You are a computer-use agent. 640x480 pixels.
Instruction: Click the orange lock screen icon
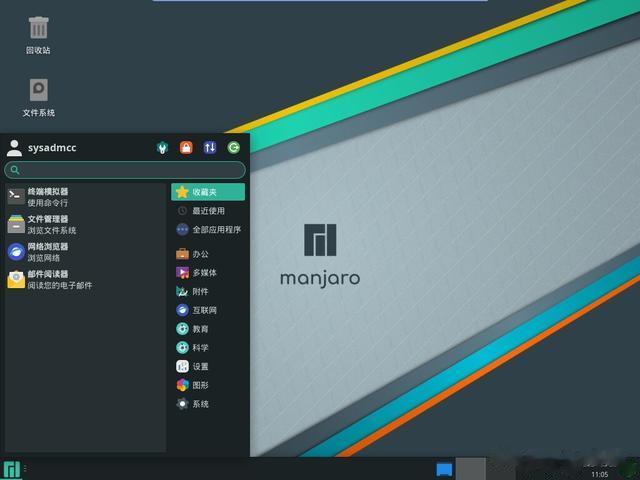point(186,147)
